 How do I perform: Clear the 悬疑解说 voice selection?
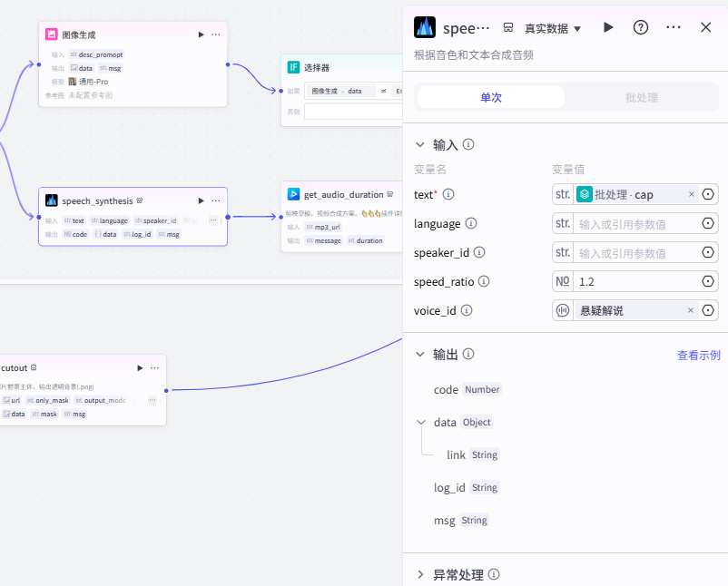(691, 310)
